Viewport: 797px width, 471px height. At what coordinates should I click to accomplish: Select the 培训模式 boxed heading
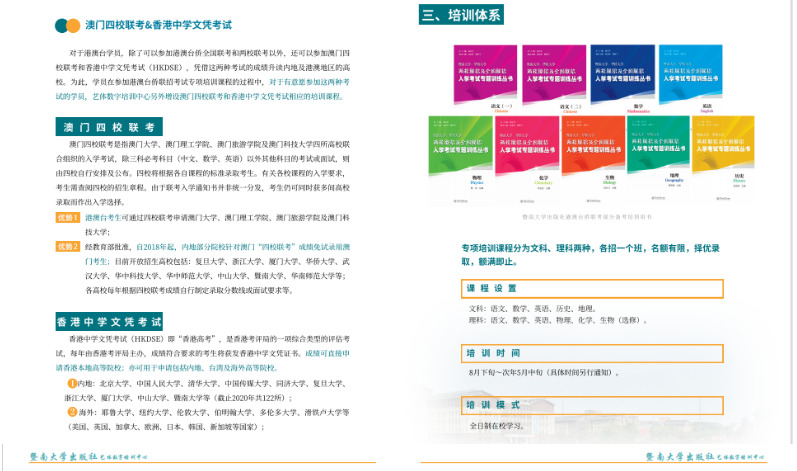(x=592, y=405)
